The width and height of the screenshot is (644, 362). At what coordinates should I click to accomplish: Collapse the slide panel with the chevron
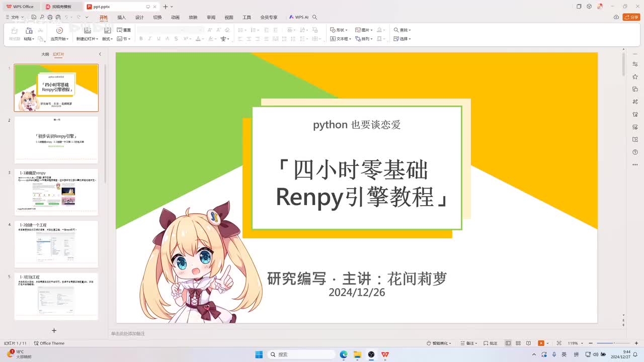point(100,54)
